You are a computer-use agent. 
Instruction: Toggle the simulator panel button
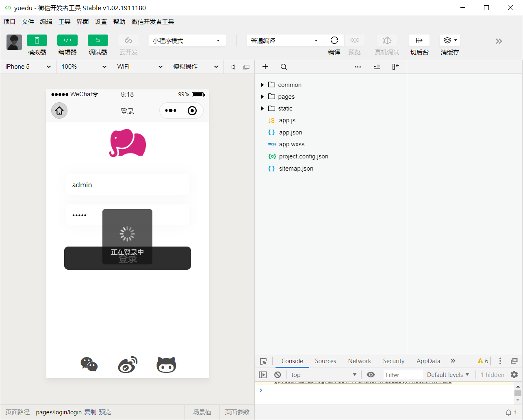(x=37, y=40)
